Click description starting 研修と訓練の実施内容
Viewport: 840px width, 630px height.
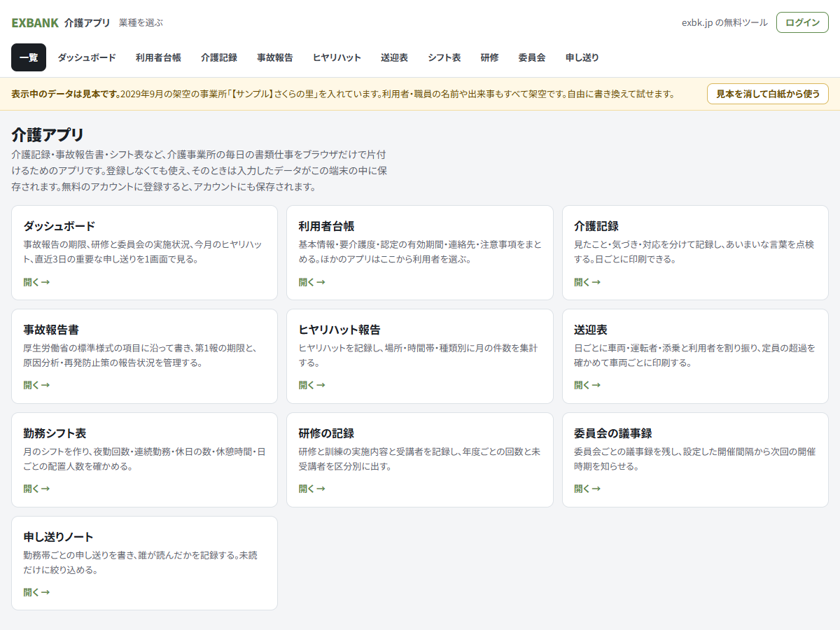tap(419, 459)
